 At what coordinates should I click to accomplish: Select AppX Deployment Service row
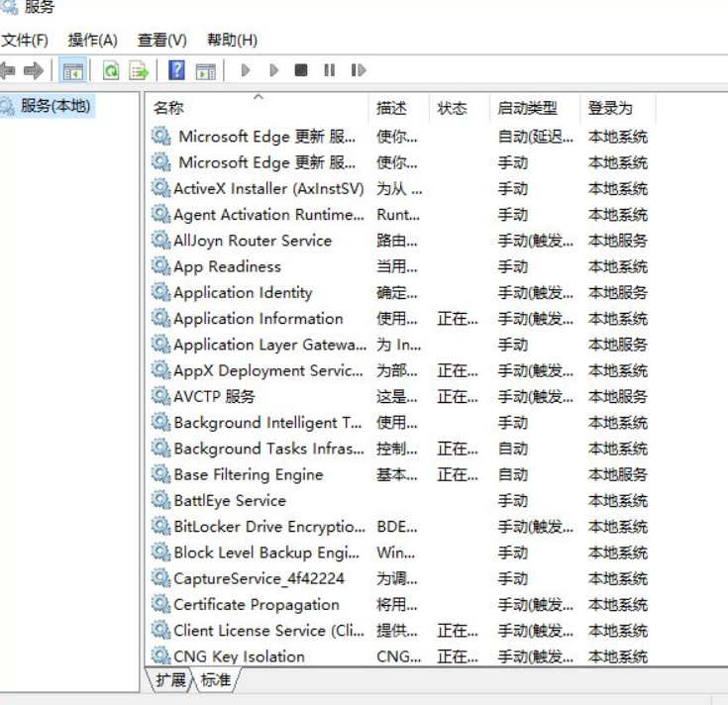(400, 370)
